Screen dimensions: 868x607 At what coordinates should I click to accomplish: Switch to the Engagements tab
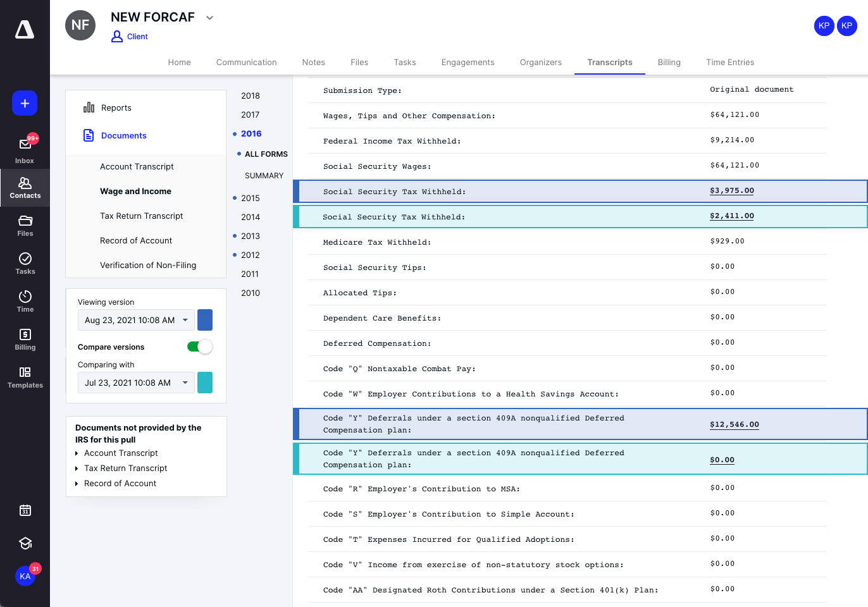point(468,62)
